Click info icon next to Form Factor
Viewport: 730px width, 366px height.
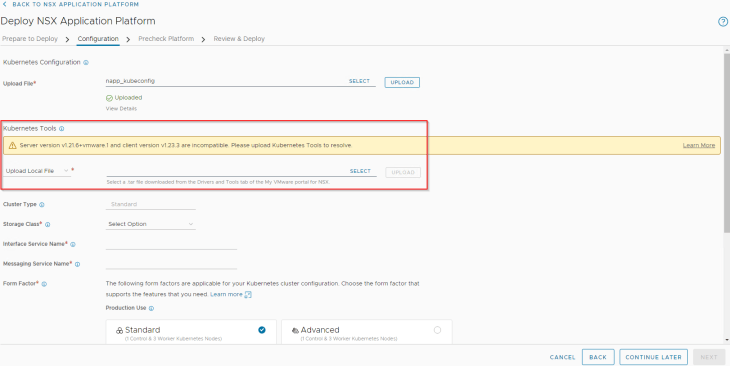pos(44,284)
